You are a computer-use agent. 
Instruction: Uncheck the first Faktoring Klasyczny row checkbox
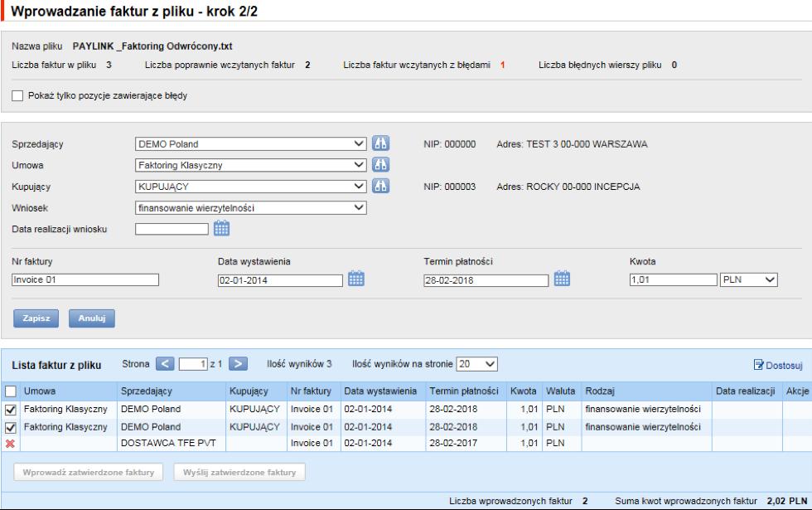coord(10,410)
